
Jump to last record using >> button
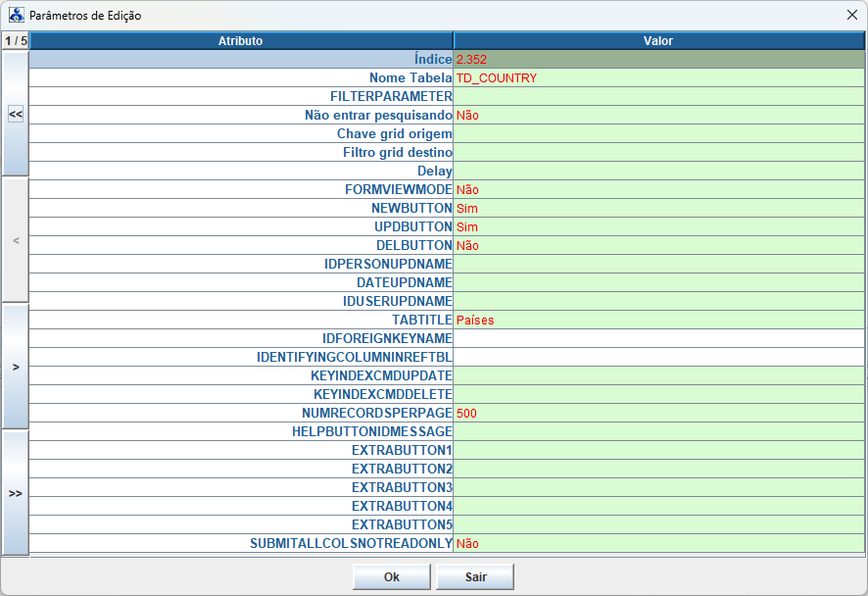click(x=16, y=493)
